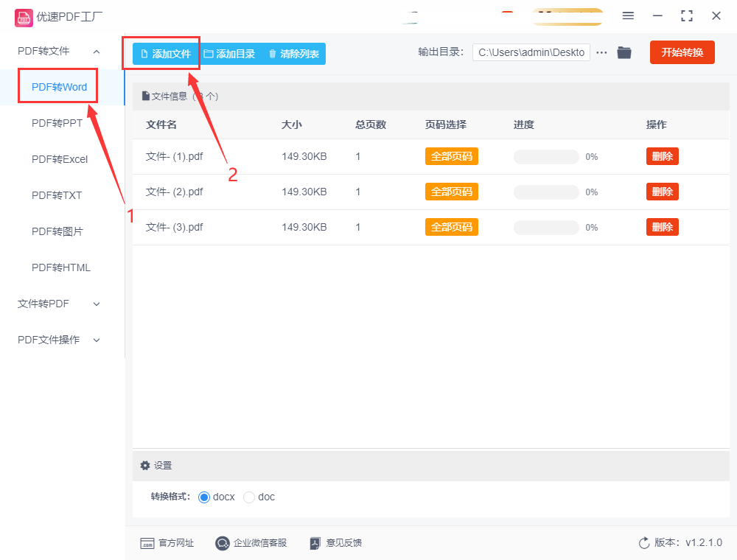This screenshot has width=737, height=560.
Task: Open the 企业微信客服 chat icon
Action: 223,544
